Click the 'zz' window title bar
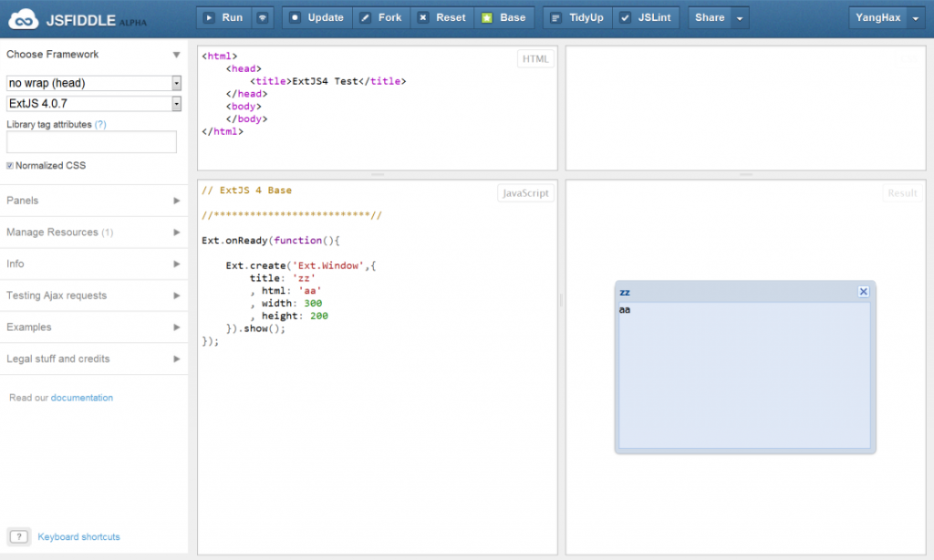Viewport: 934px width, 560px height. pos(744,292)
